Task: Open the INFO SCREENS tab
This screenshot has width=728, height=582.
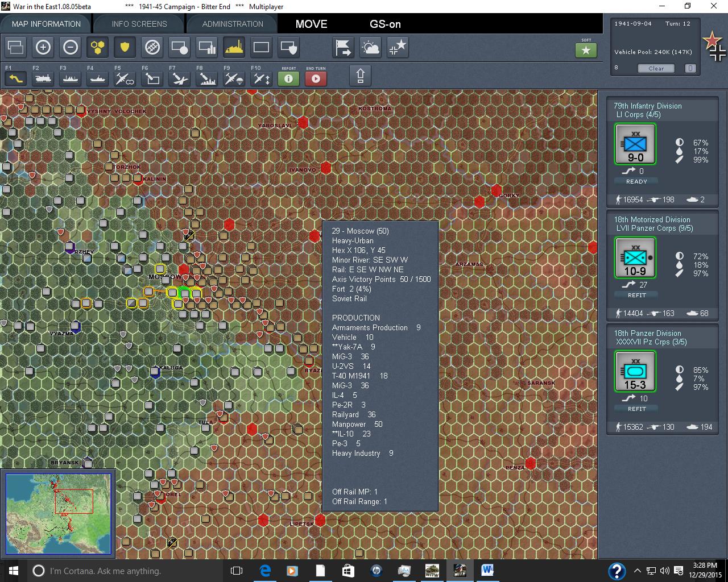Action: [x=139, y=24]
